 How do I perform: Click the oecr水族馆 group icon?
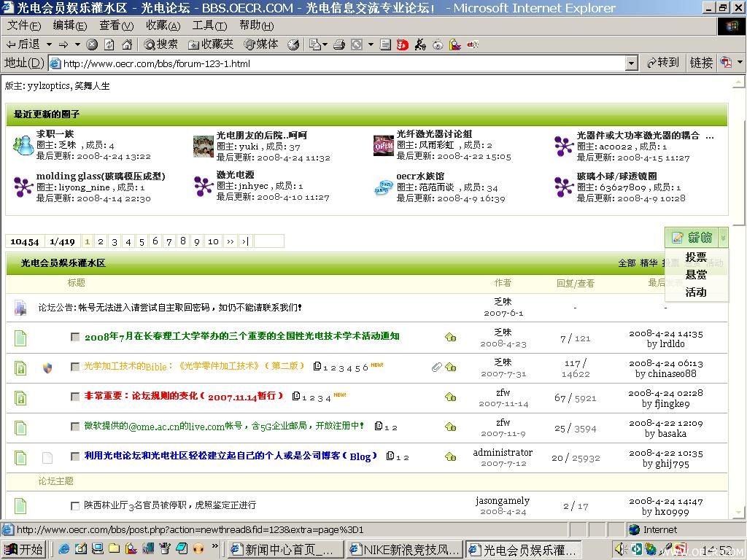[384, 187]
